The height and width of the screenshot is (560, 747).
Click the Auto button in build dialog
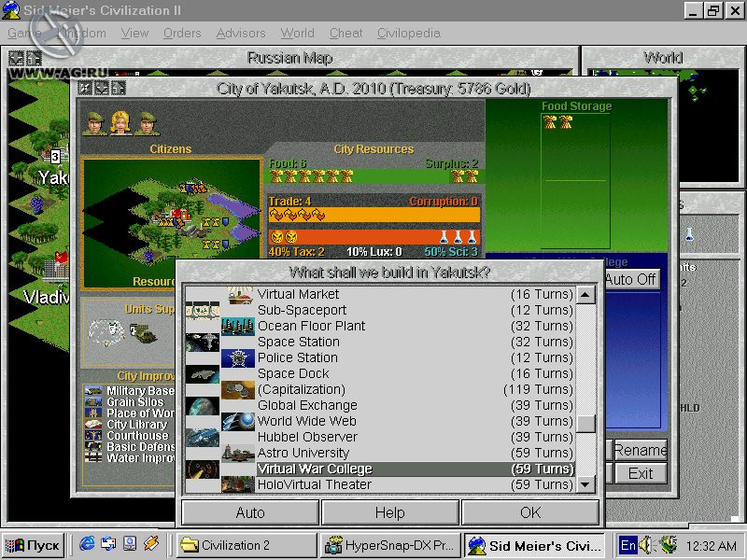[x=250, y=512]
